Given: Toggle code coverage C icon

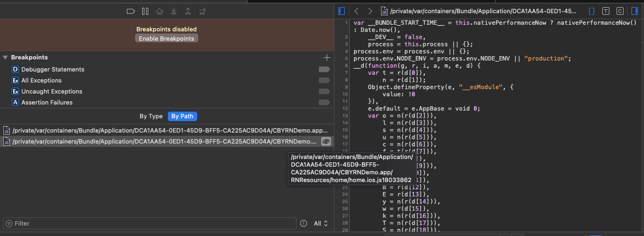Looking at the screenshot, I should (620, 11).
